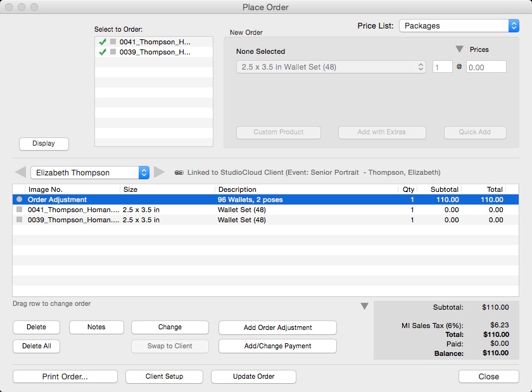Viewport: 532px width, 392px height.
Task: Open the Wallet Set product dropdown
Action: pos(332,67)
